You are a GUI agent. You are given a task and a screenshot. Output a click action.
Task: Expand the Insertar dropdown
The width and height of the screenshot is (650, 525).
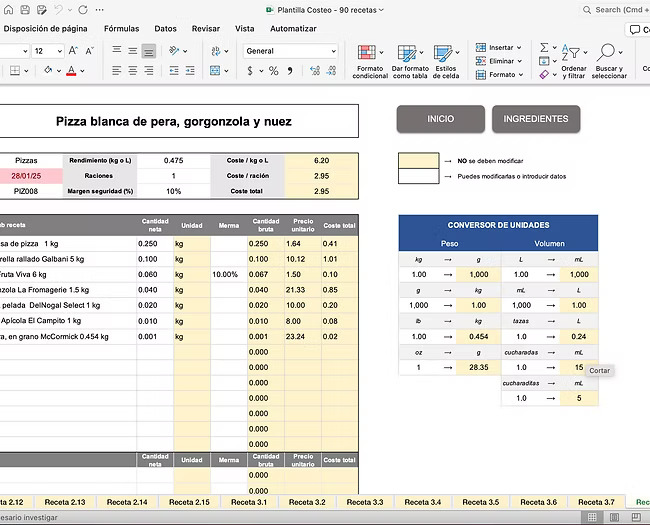521,47
